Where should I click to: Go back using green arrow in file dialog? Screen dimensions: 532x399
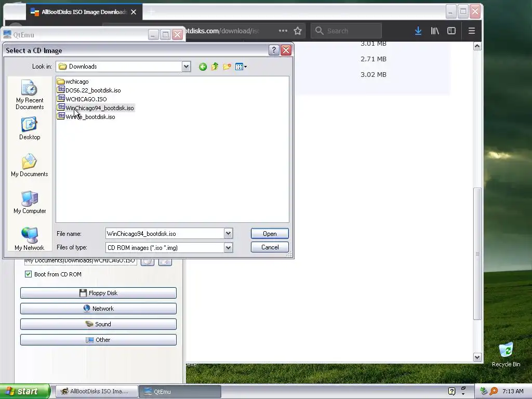coord(203,67)
